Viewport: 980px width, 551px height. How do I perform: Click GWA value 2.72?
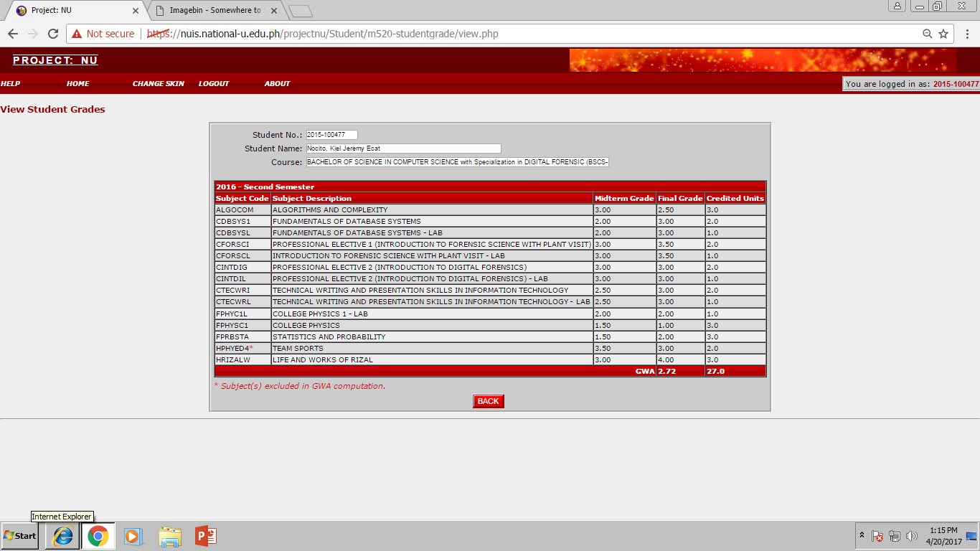point(666,371)
